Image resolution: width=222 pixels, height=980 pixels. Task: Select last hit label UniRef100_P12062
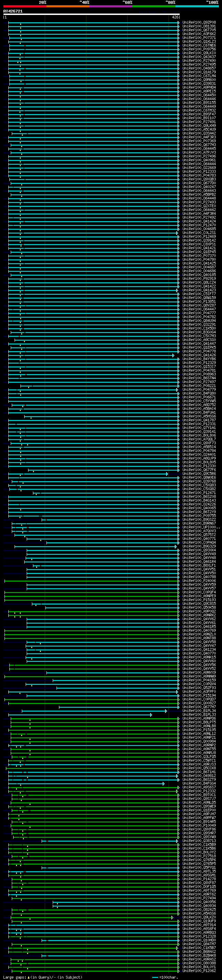(199, 971)
